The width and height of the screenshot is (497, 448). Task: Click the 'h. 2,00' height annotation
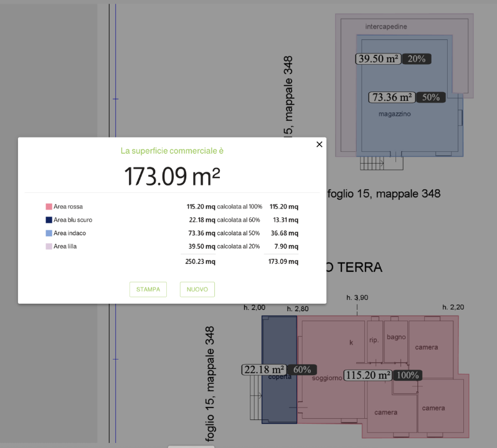point(254,308)
